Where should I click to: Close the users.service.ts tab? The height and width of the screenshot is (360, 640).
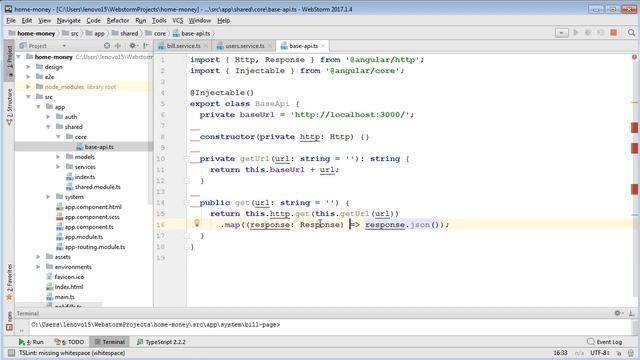click(x=269, y=46)
